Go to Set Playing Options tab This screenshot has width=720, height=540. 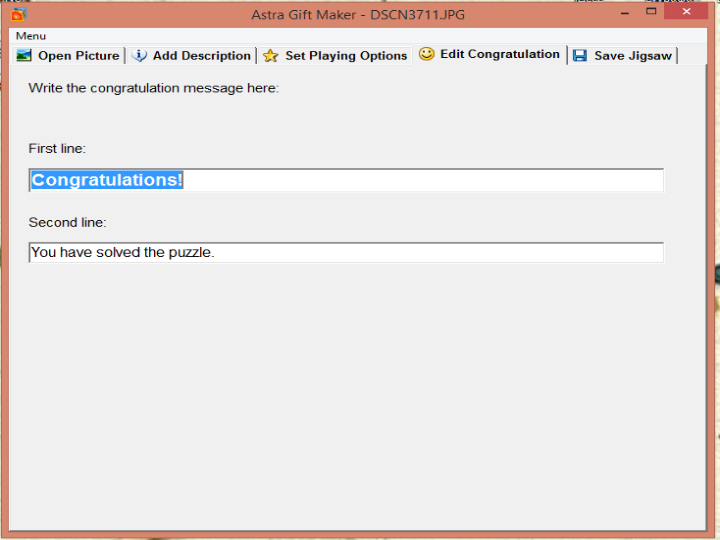[x=335, y=56]
